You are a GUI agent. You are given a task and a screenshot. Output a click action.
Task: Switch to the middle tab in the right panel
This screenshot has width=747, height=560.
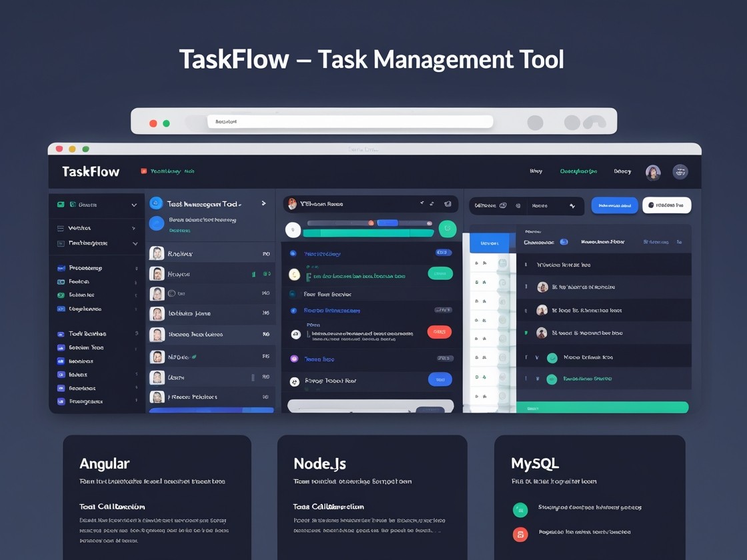point(603,242)
